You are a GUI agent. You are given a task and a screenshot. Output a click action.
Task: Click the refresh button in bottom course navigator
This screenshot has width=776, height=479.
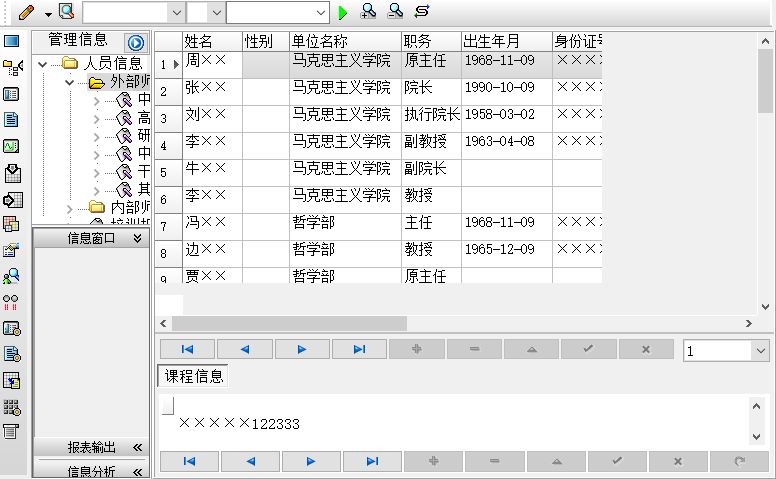[x=739, y=461]
